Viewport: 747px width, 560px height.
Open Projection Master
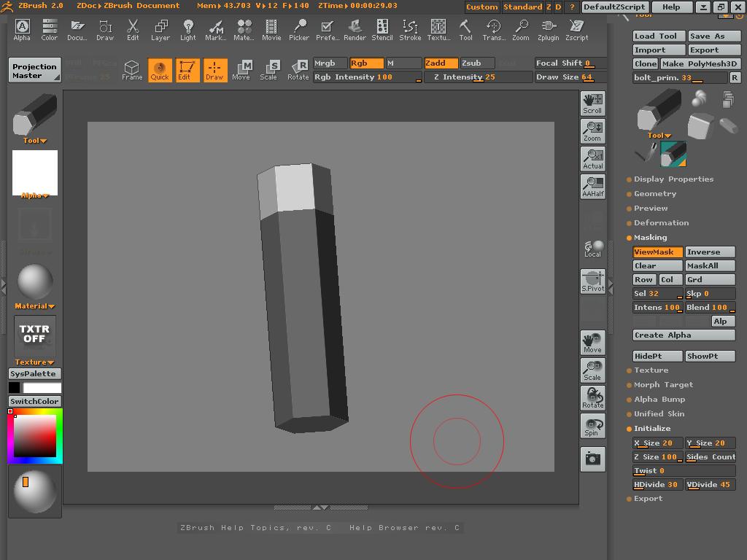34,71
